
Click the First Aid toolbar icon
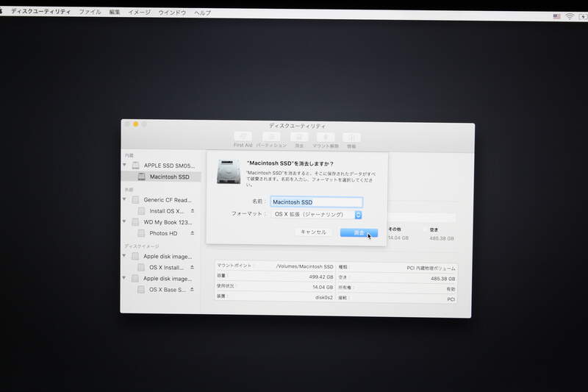[x=243, y=138]
